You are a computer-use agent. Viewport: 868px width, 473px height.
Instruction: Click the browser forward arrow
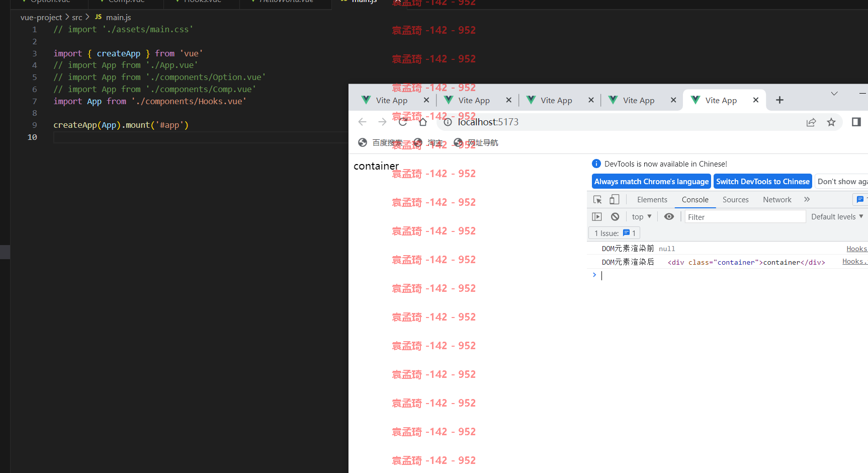click(x=382, y=122)
